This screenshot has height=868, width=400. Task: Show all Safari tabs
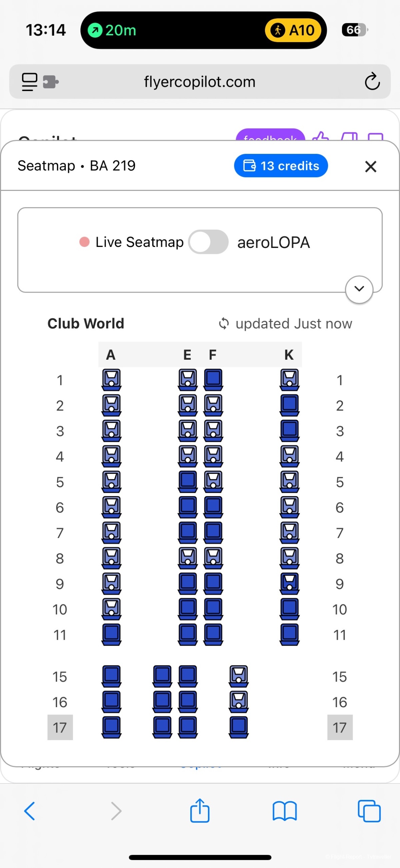coord(369,811)
